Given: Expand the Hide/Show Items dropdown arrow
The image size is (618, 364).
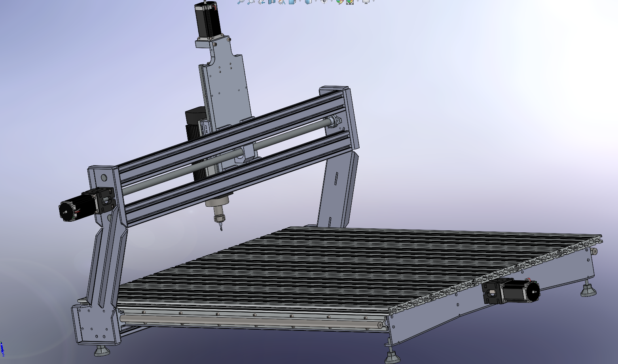Looking at the screenshot, I should [332, 2].
